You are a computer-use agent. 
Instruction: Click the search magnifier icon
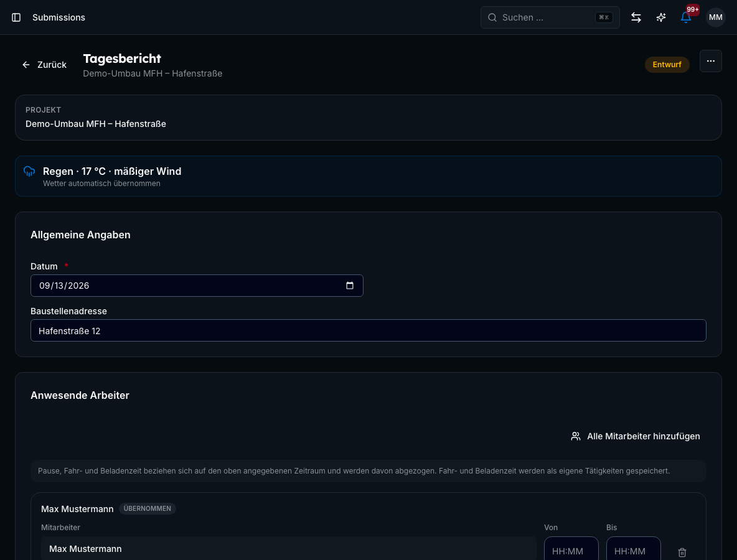[x=492, y=17]
